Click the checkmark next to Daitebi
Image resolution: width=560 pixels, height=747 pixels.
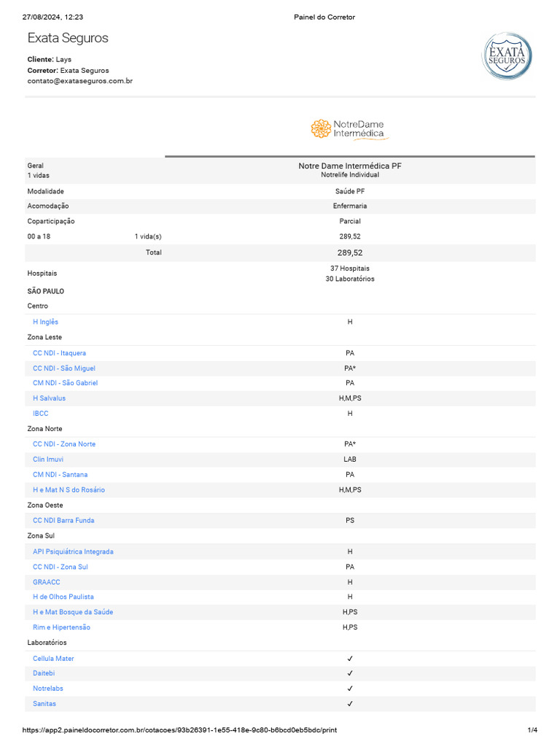pyautogui.click(x=350, y=673)
